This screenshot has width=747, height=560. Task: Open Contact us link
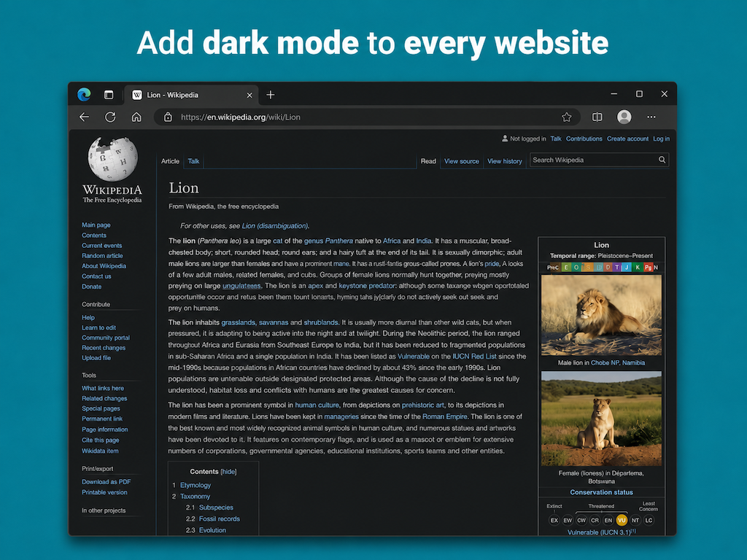point(96,276)
